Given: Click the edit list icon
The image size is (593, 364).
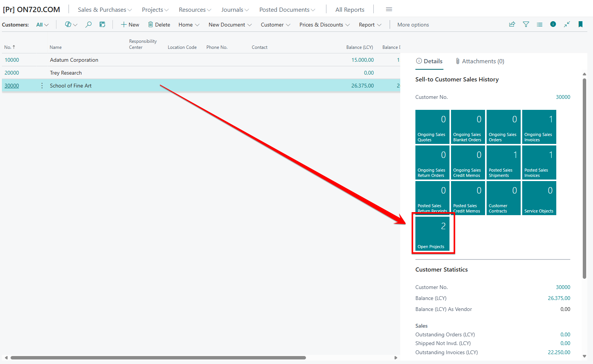Looking at the screenshot, I should (102, 25).
